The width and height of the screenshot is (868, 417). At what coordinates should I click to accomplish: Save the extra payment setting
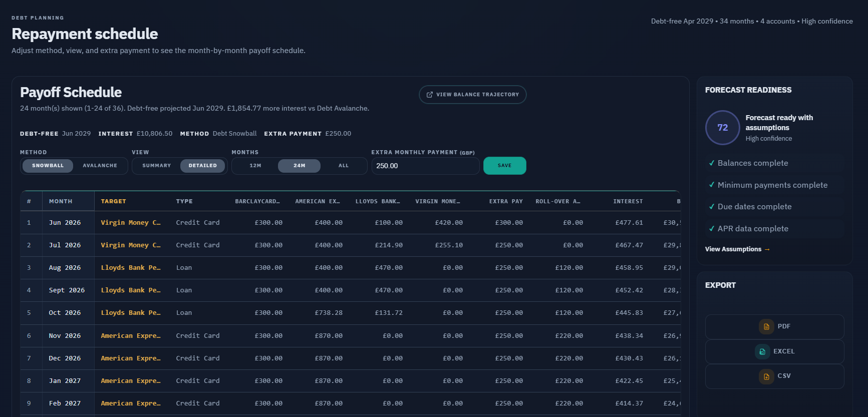click(505, 166)
